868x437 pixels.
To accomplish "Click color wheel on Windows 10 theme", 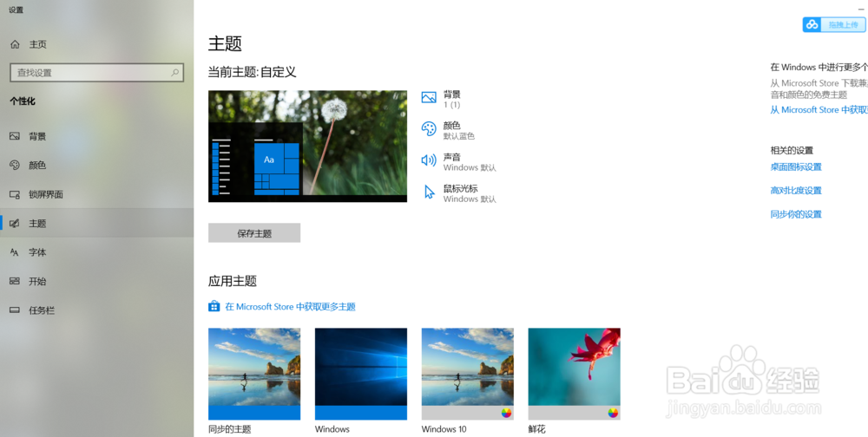I will tap(506, 413).
